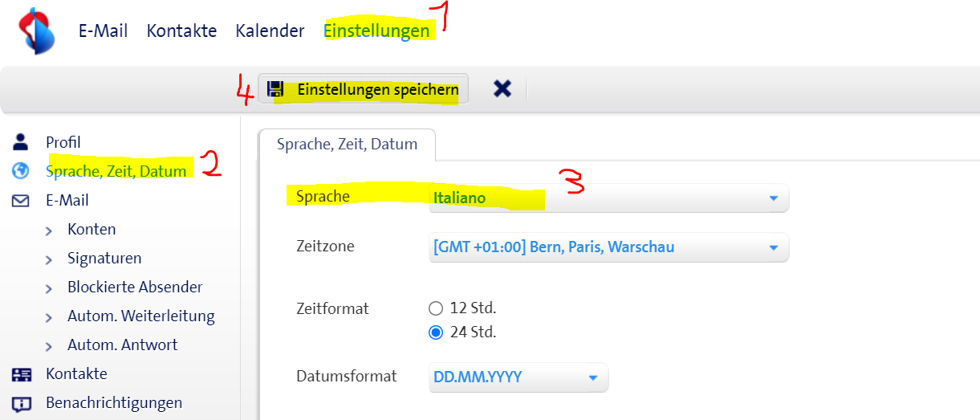Expand the Konten chevron
The width and height of the screenshot is (980, 420).
(50, 230)
